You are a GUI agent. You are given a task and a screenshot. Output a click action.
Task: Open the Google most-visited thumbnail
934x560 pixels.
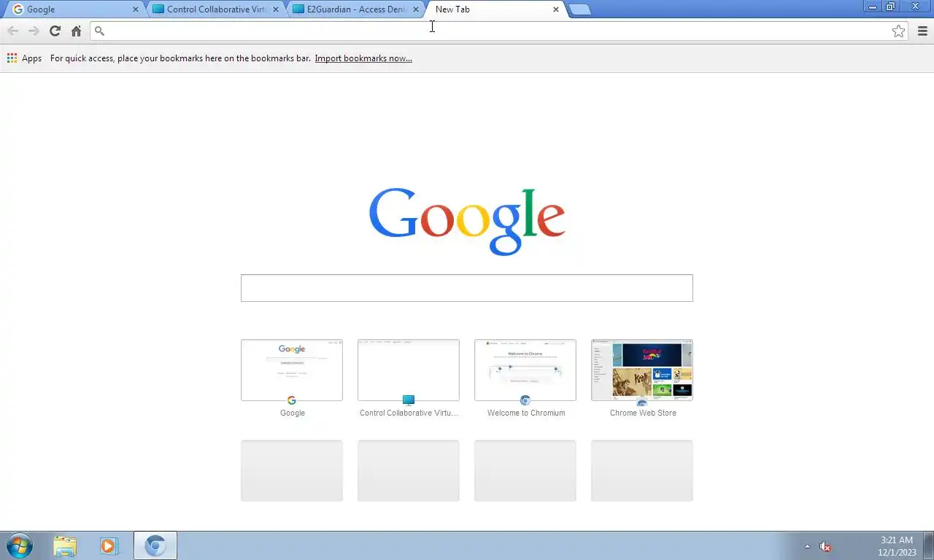292,370
